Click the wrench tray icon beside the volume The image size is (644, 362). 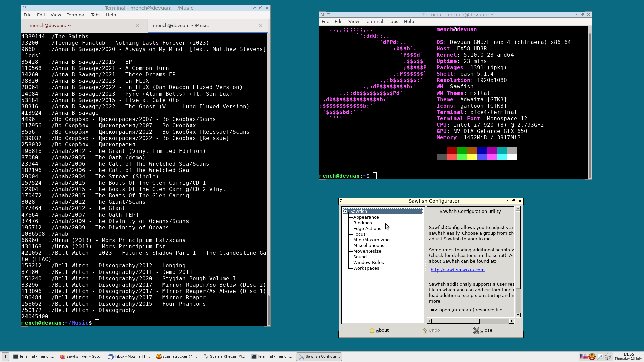600,356
